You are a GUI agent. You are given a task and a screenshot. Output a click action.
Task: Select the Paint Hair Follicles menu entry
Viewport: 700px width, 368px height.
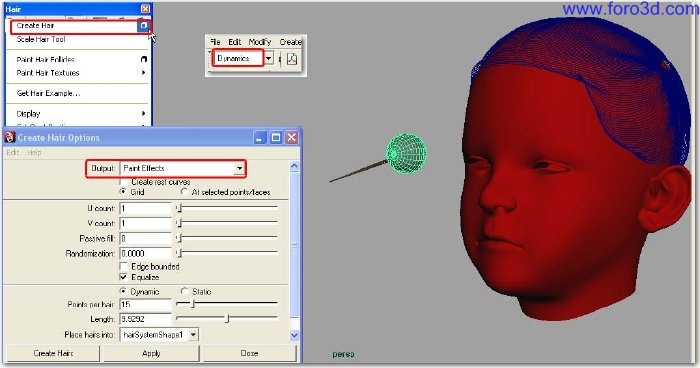click(x=46, y=59)
